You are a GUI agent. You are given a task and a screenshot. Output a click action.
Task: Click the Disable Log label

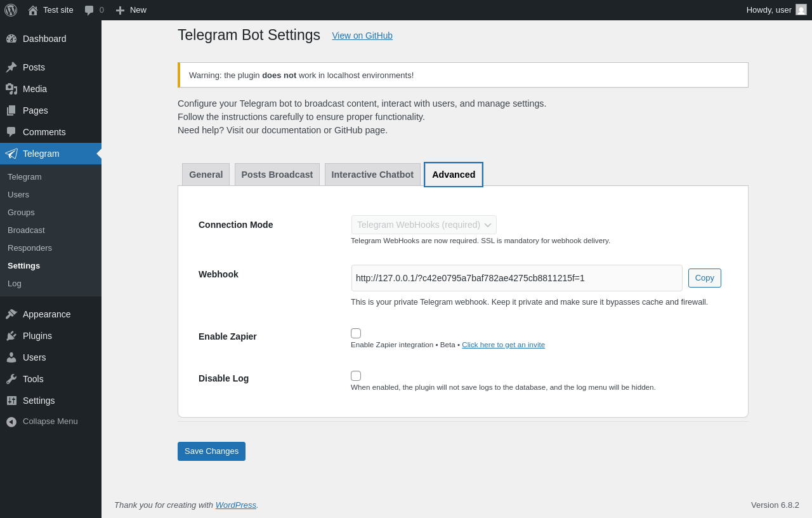point(224,378)
